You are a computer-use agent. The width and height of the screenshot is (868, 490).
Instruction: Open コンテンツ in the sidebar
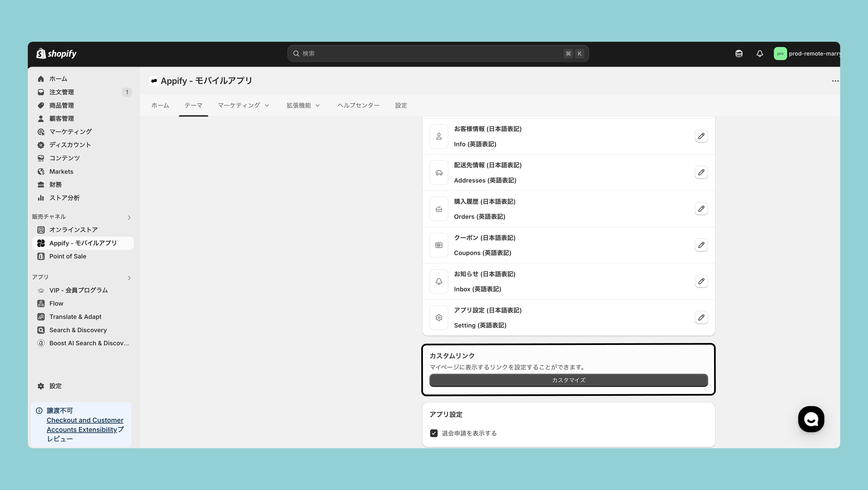[83, 158]
